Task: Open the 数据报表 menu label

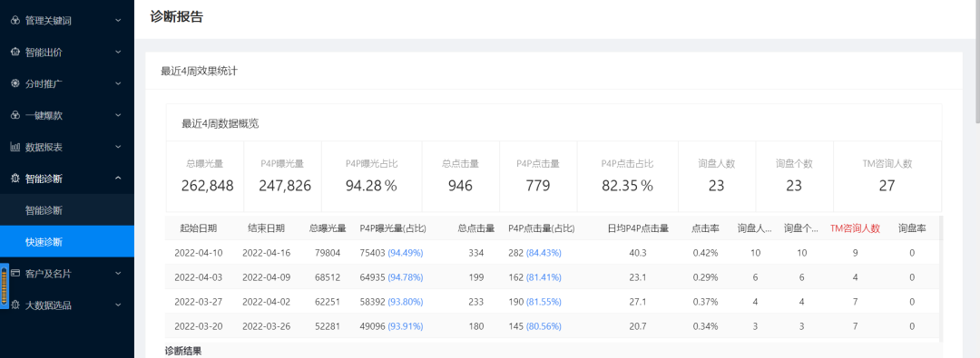Action: [x=44, y=148]
